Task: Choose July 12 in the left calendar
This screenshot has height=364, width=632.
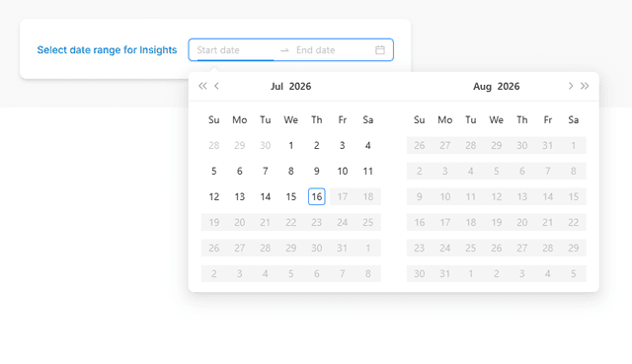Action: click(214, 196)
